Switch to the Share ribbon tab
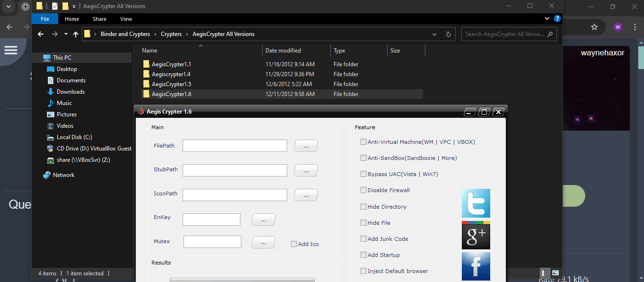This screenshot has width=644, height=282. click(x=99, y=19)
